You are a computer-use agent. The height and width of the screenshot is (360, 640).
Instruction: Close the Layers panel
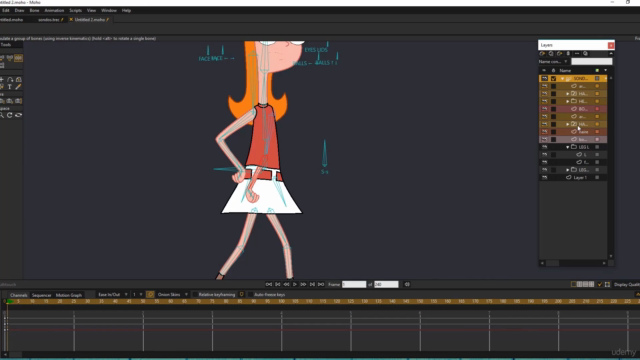611,45
